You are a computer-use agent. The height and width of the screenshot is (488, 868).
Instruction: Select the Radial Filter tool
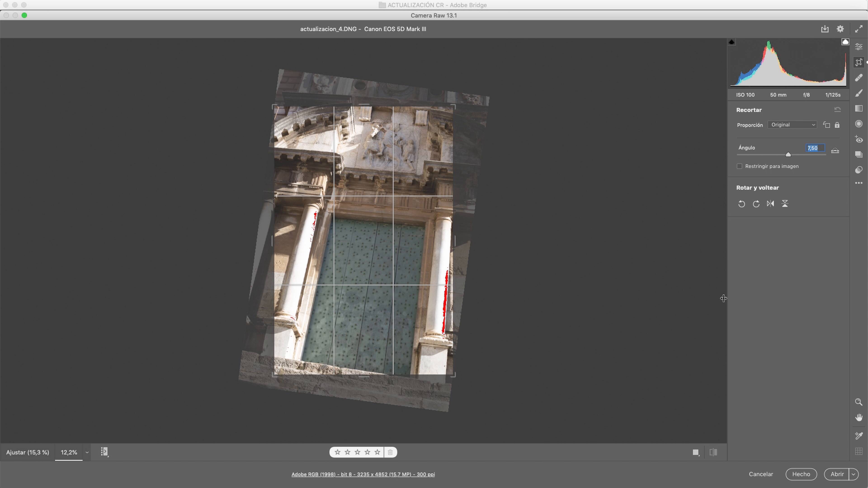(x=859, y=124)
